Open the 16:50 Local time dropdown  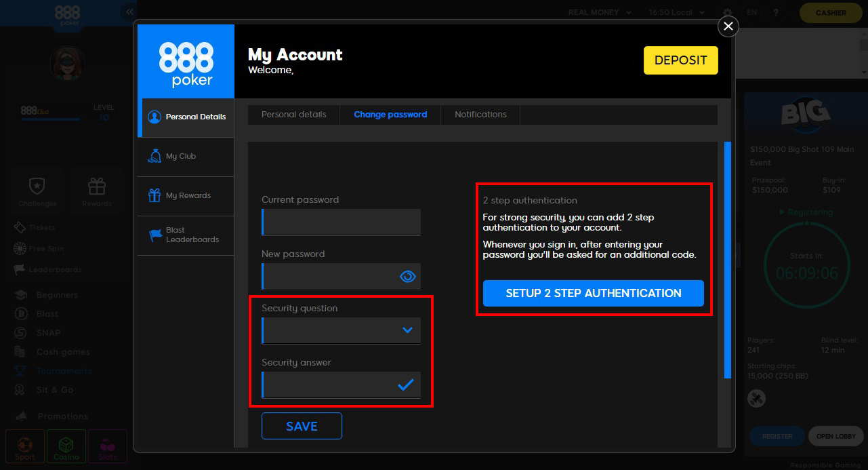pyautogui.click(x=678, y=12)
